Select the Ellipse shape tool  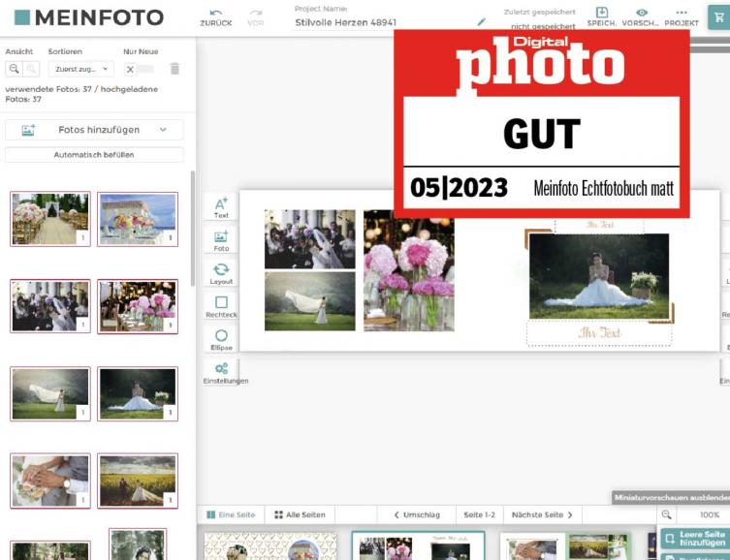click(221, 339)
